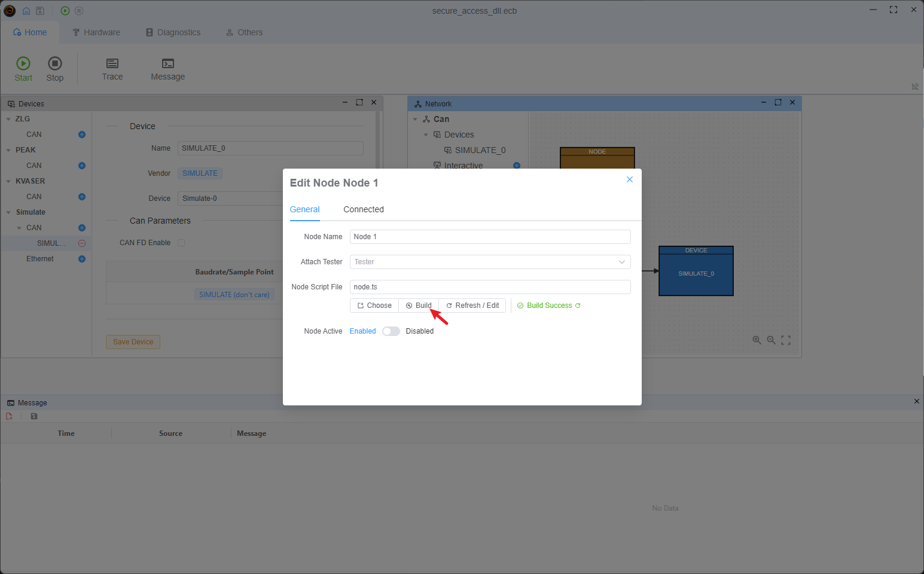Zoom in on the network diagram
This screenshot has width=924, height=574.
click(757, 340)
